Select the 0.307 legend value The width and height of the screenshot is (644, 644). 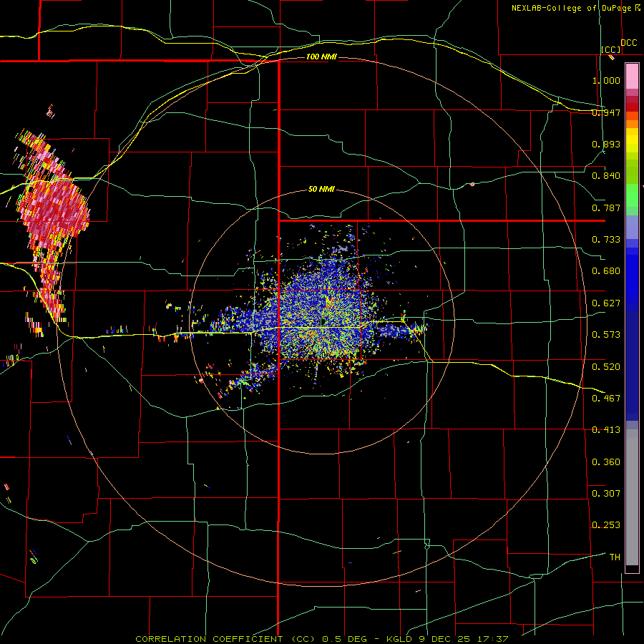tap(606, 493)
